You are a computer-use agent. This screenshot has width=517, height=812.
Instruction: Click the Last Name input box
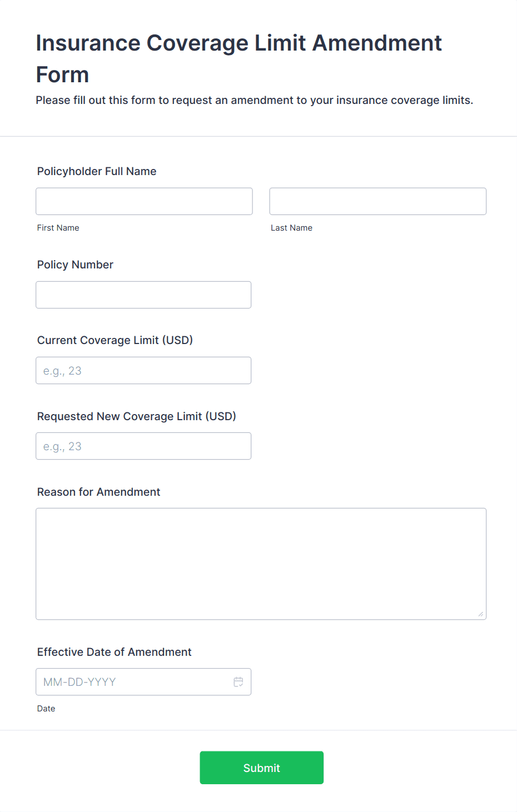[377, 201]
